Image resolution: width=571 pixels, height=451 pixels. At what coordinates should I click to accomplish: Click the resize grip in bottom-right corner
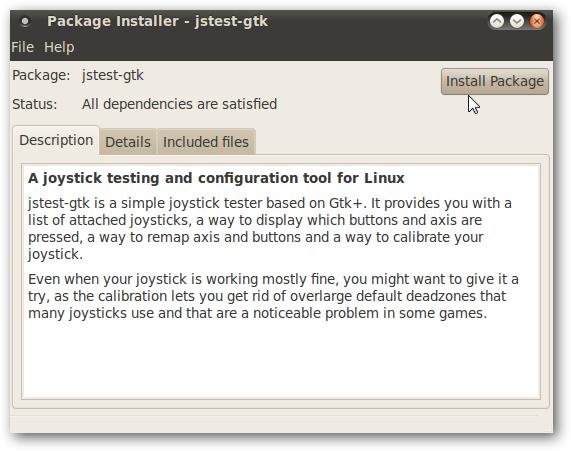(x=547, y=427)
